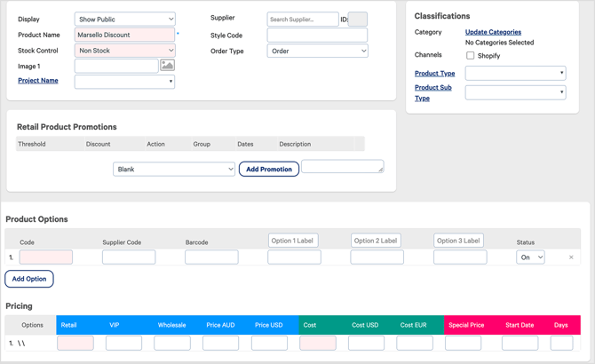
Task: Open the promotion dropdown showing Blank
Action: pos(174,169)
